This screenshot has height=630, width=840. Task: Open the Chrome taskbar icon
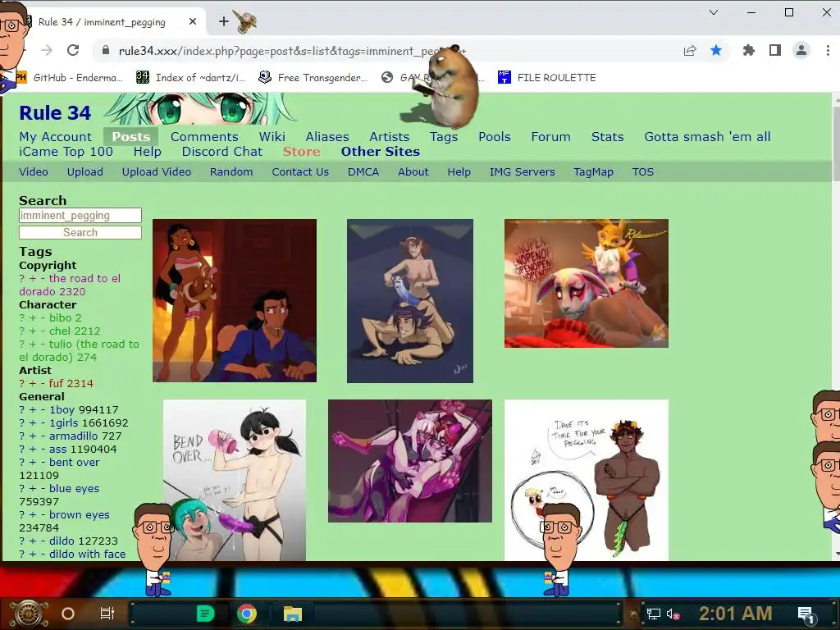click(246, 614)
